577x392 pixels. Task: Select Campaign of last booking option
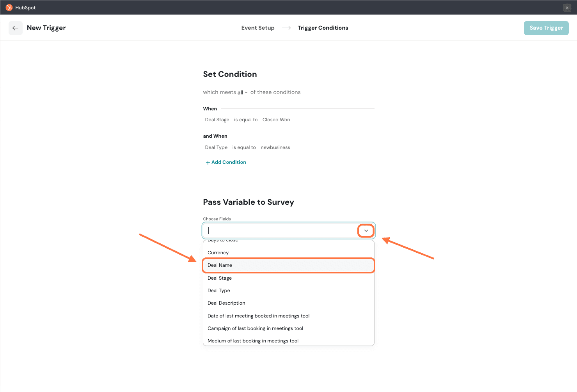point(255,328)
